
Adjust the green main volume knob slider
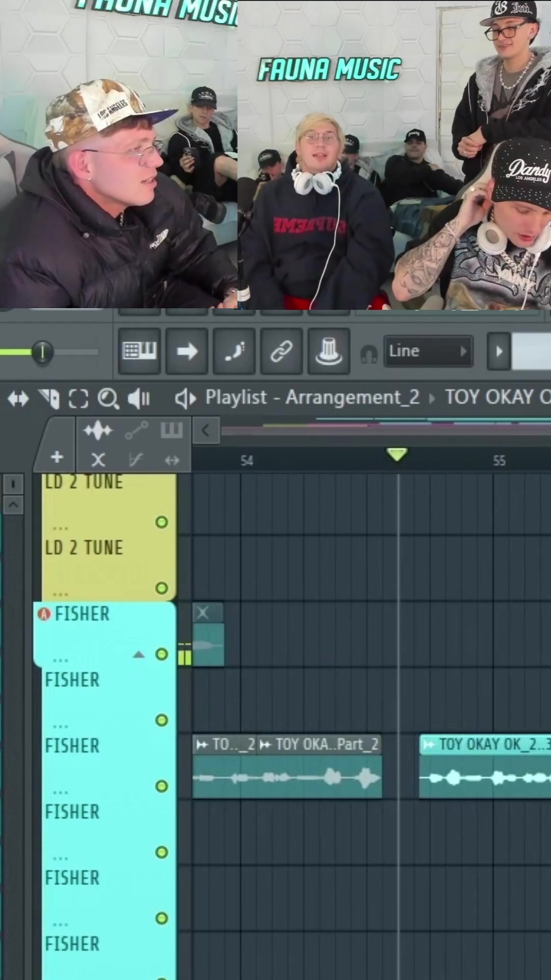click(42, 352)
